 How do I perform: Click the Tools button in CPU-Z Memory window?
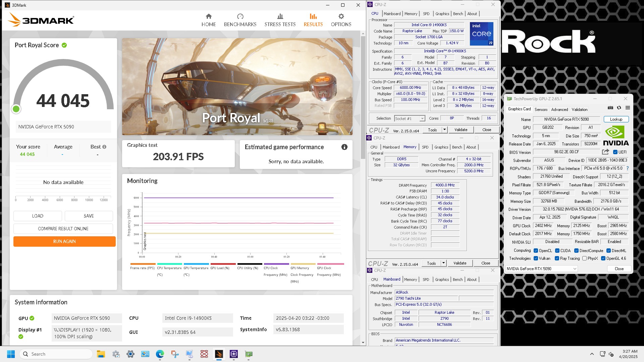click(x=431, y=263)
